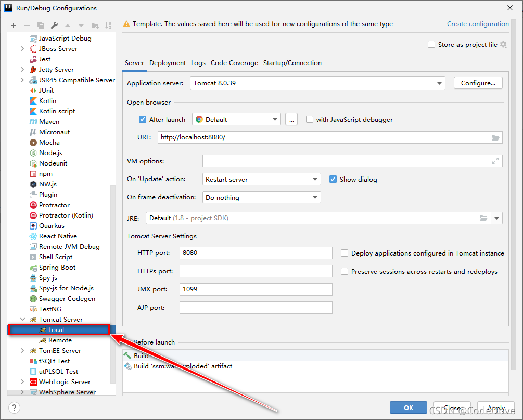This screenshot has width=523, height=420.
Task: Click the Move Down arrow icon
Action: click(81, 26)
